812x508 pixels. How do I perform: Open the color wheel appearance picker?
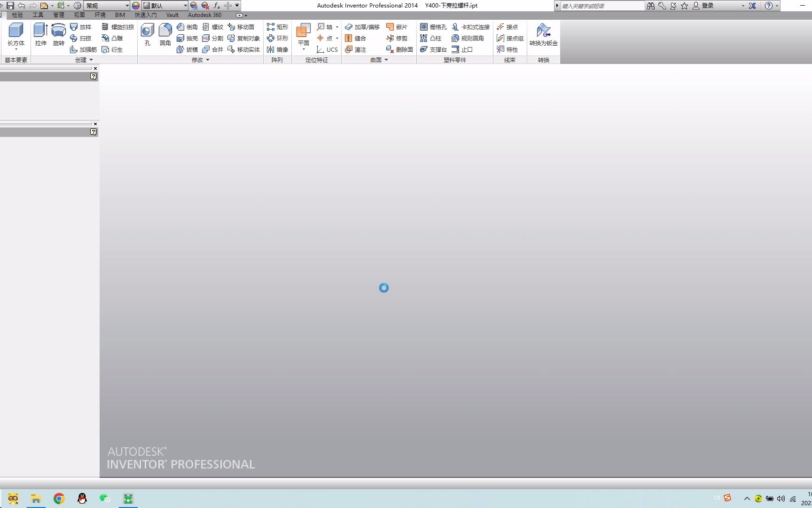coord(136,6)
